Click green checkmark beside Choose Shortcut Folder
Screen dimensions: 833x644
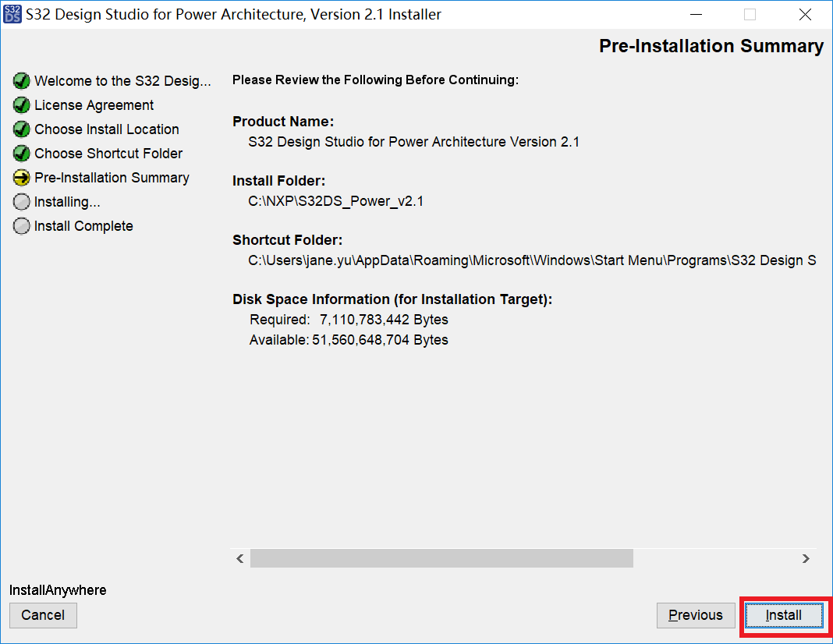[22, 154]
